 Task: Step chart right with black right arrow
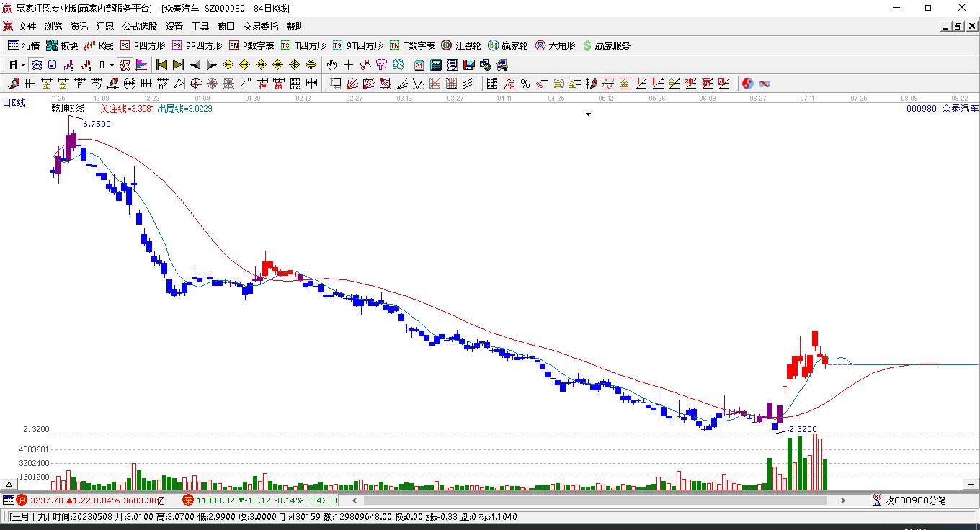click(x=211, y=65)
